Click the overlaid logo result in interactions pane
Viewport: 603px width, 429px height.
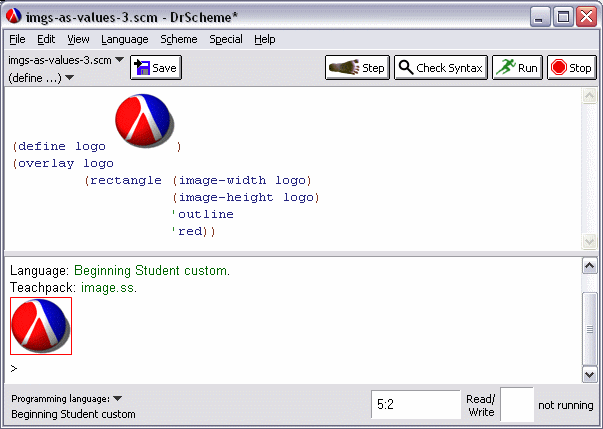(41, 326)
